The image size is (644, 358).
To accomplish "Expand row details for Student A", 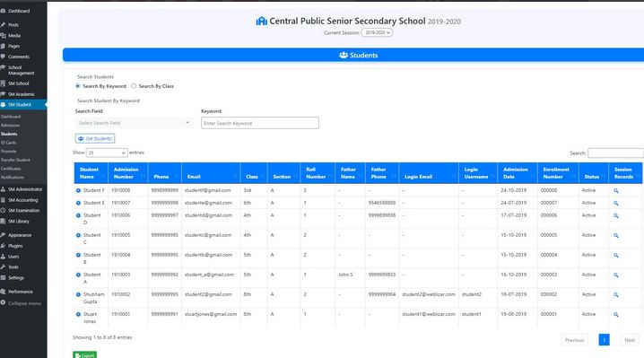I will click(78, 275).
